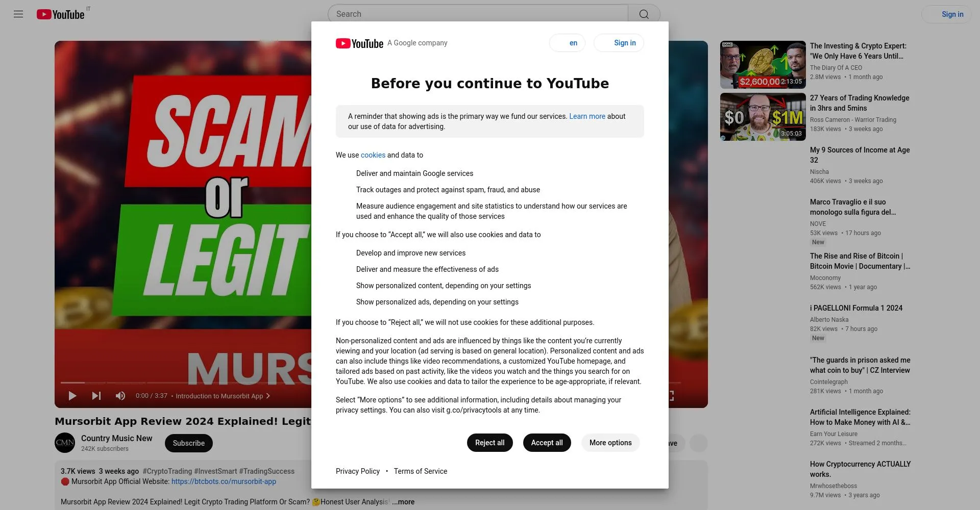Play the video
This screenshot has height=510, width=980.
tap(72, 396)
